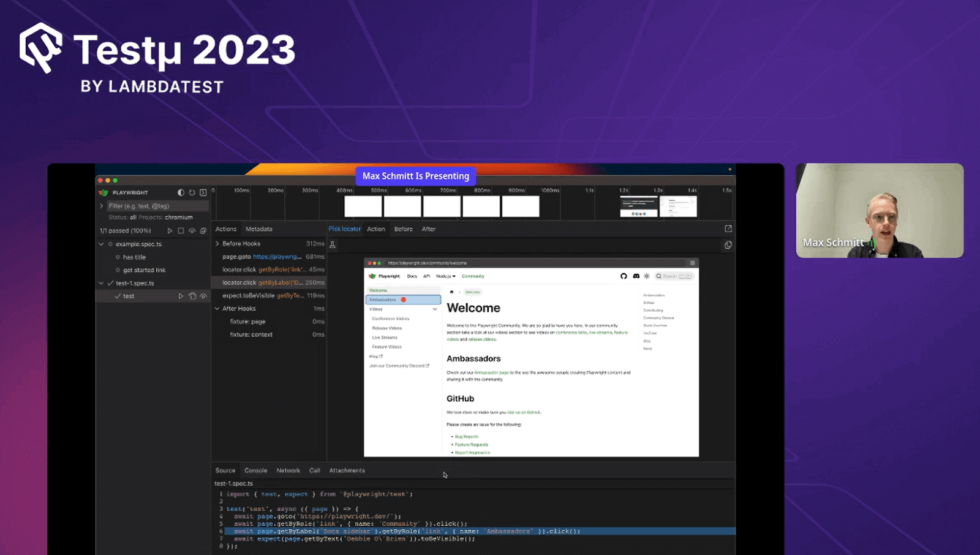Click the Discord icon in snapshot
This screenshot has height=555, width=980.
(636, 276)
